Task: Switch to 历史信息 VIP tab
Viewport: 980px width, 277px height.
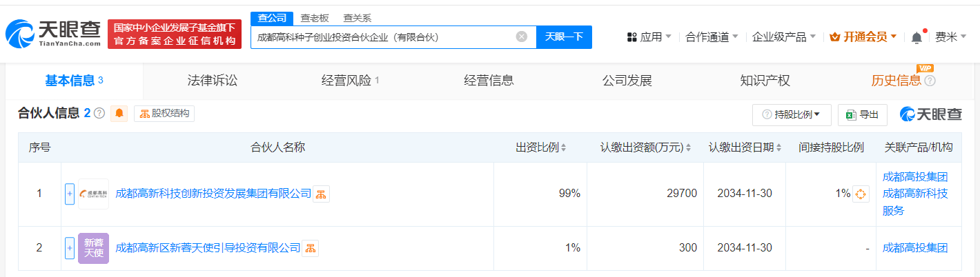Action: tap(903, 81)
